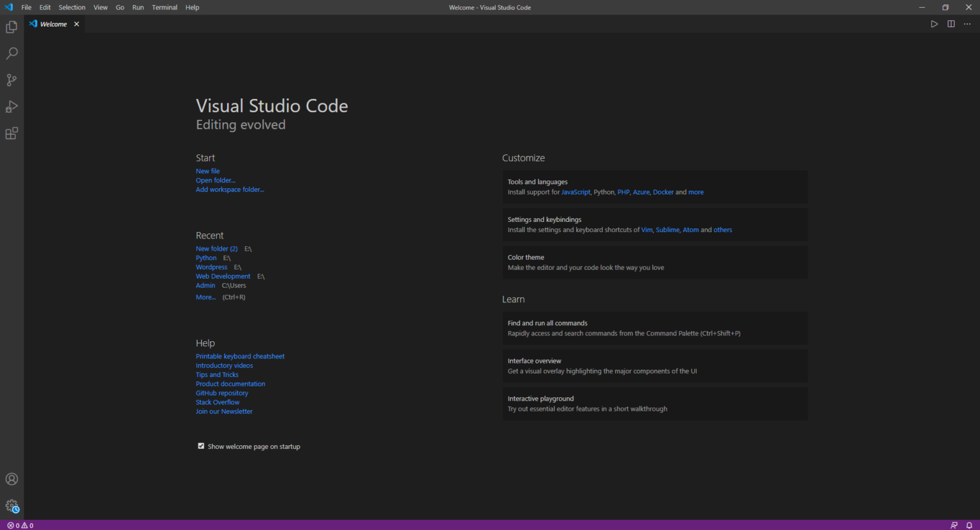Click the feedback icon in status bar
Screen dimensions: 980x530
(x=954, y=526)
